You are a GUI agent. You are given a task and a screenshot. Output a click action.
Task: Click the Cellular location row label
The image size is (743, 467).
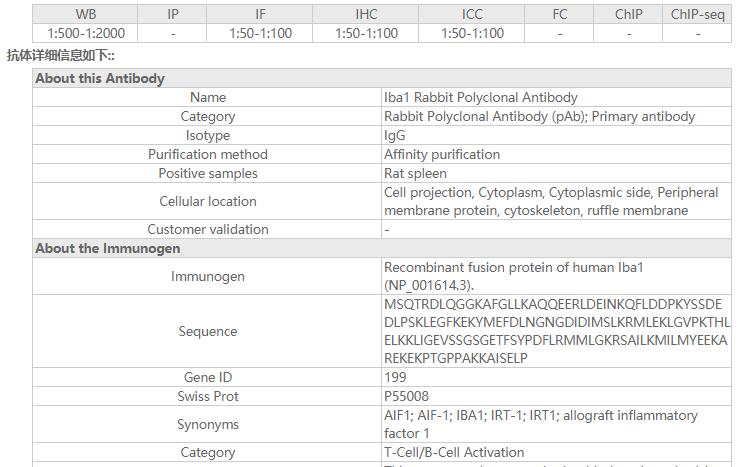208,201
